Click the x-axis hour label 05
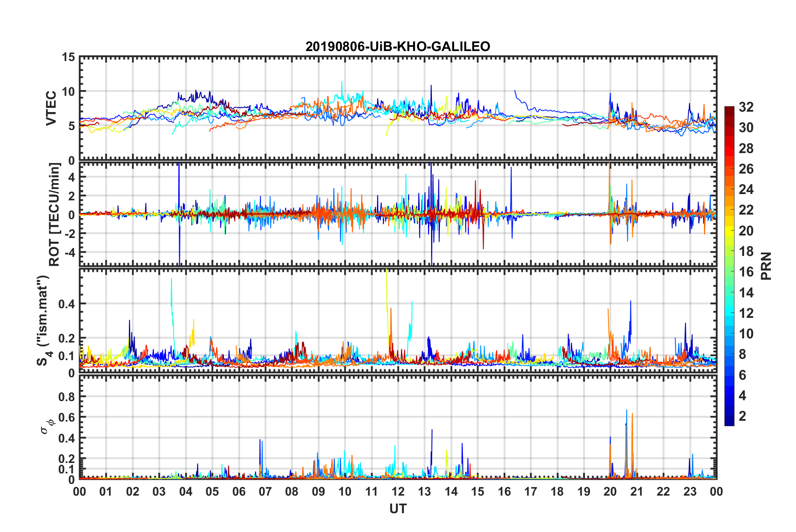796x532 pixels. (212, 491)
